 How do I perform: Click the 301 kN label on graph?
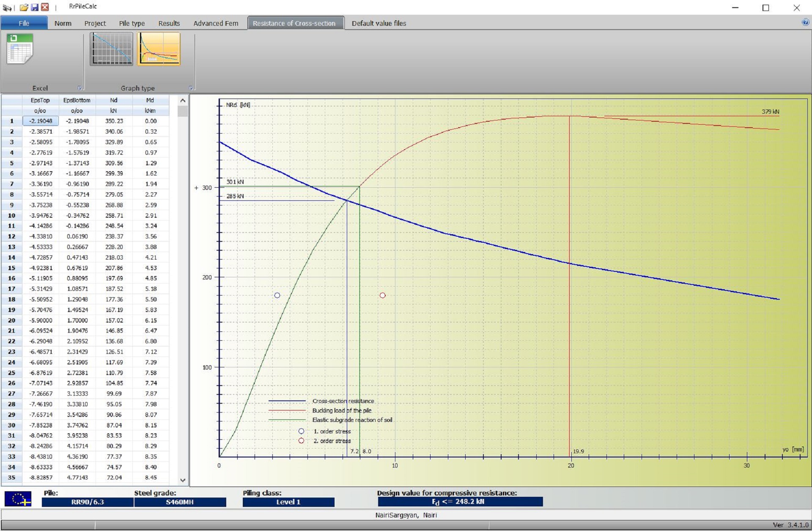[235, 182]
